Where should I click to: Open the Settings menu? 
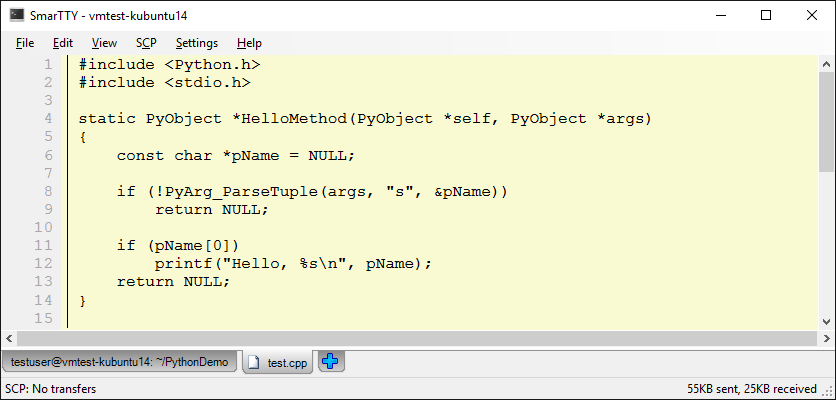click(196, 43)
